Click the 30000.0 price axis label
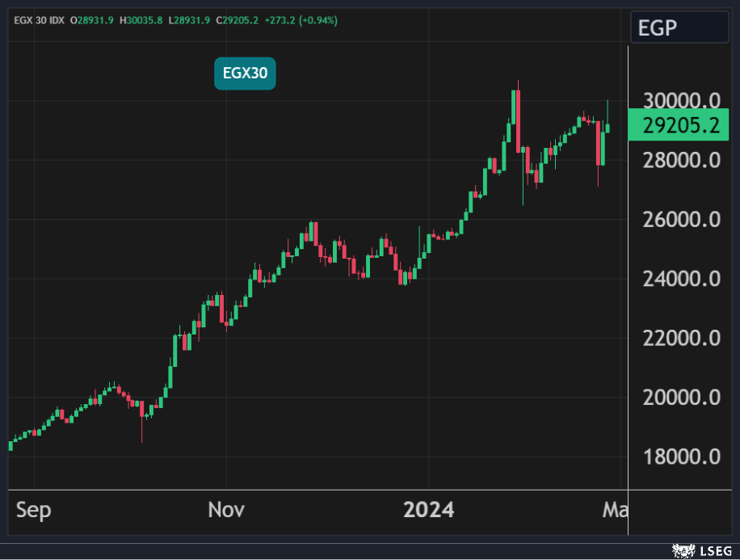The height and width of the screenshot is (560, 740). pyautogui.click(x=681, y=101)
